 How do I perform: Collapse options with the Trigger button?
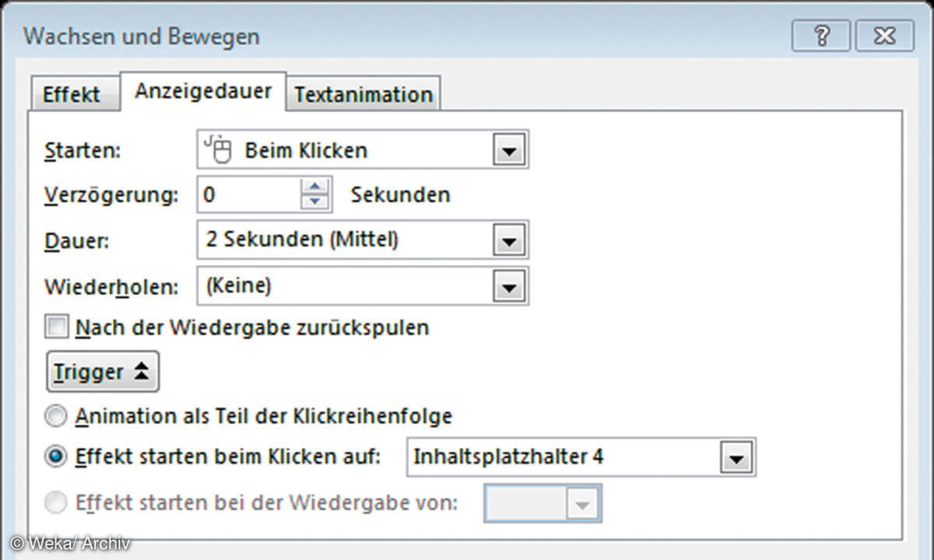coord(102,373)
